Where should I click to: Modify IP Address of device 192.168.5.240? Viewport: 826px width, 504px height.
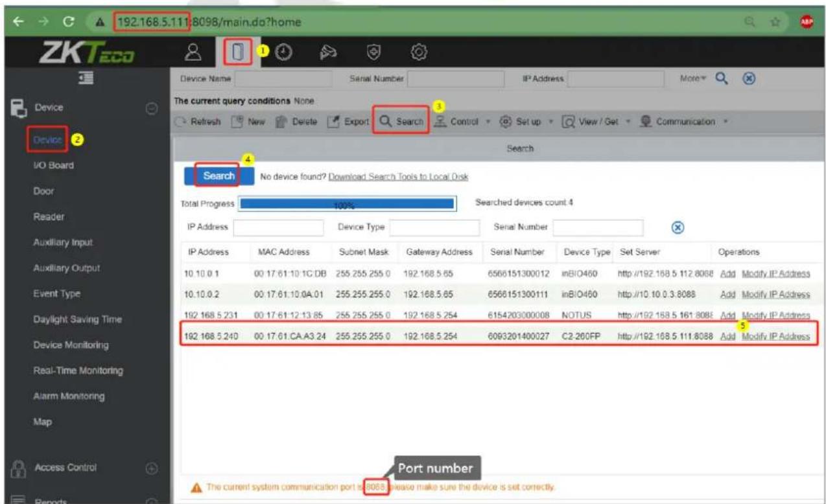[775, 337]
